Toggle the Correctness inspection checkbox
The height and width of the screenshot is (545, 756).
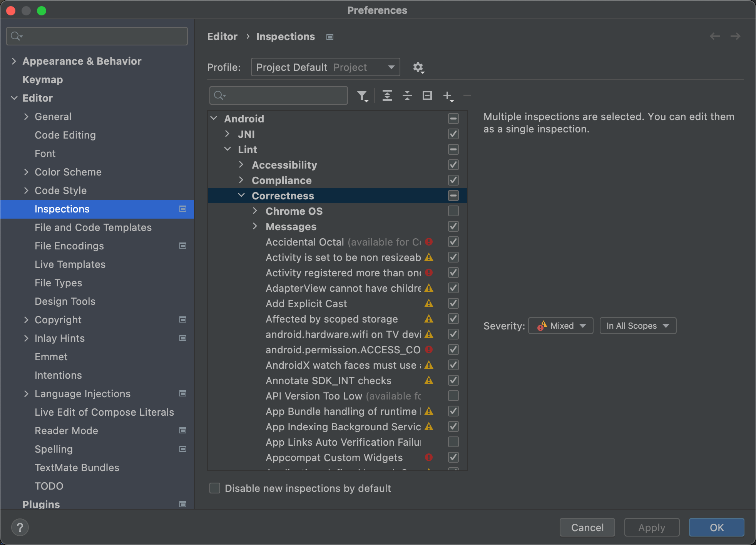point(453,196)
